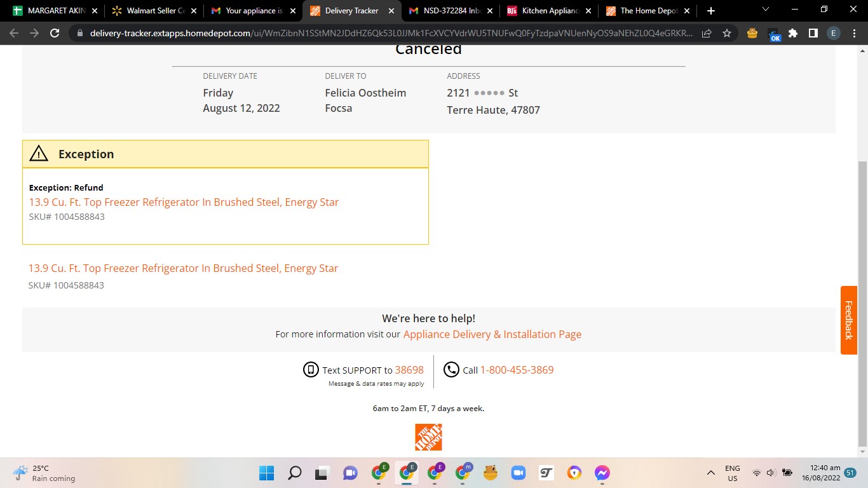Close the Delivery Tracker tab
868x488 pixels.
391,11
